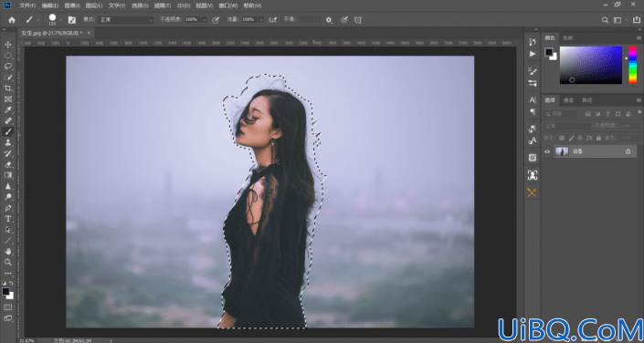Select the Elliptical Marquee tool
The height and width of the screenshot is (343, 644).
[x=8, y=56]
